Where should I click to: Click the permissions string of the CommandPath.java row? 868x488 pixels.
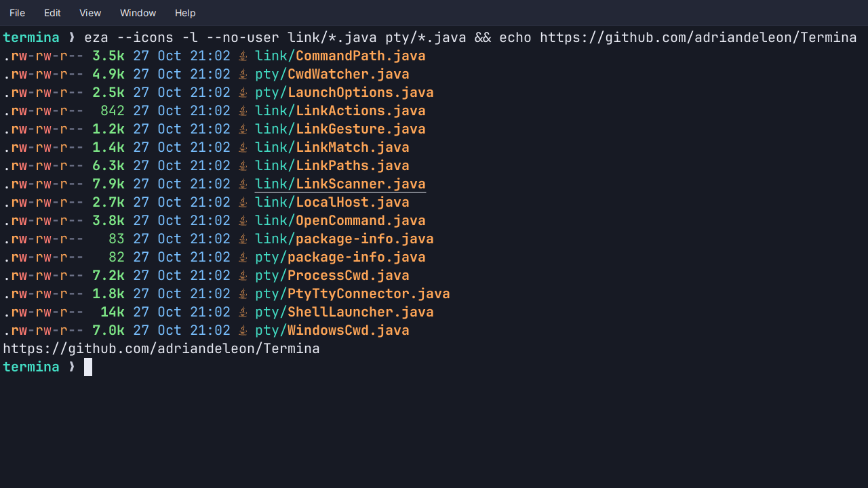tap(43, 56)
